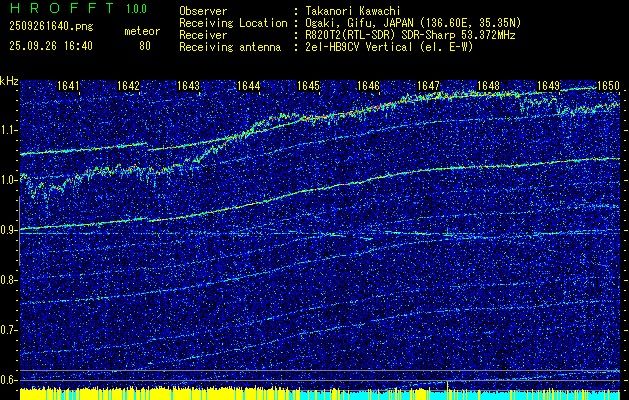
Task: Select filename 2509261640.png
Action: (51, 27)
